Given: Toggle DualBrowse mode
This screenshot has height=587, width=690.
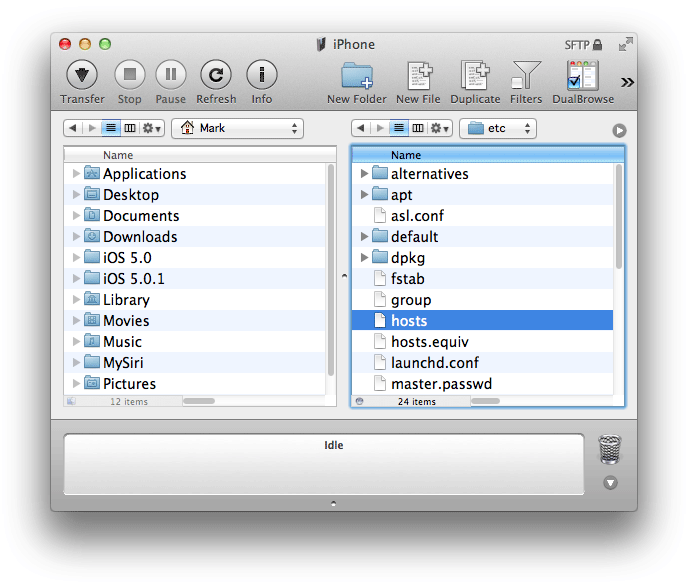Looking at the screenshot, I should coord(582,76).
